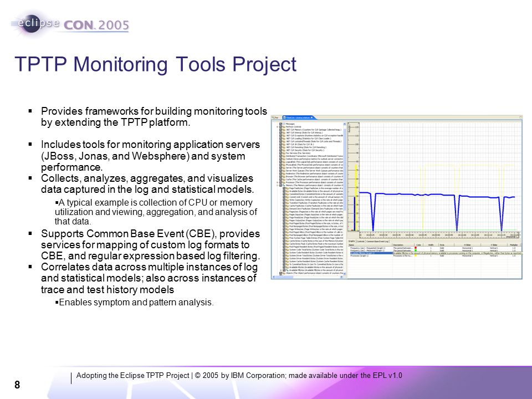Click the slide number 8
Screen dimensions: 532x399
[17, 385]
